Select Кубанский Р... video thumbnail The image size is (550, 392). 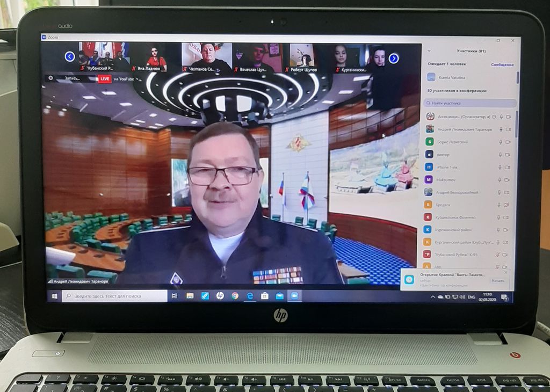pyautogui.click(x=105, y=57)
